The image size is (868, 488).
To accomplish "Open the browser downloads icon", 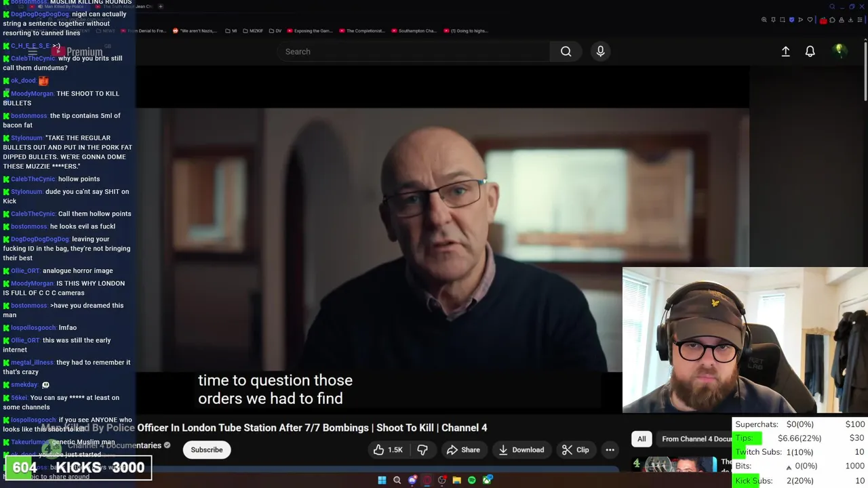I will (850, 20).
